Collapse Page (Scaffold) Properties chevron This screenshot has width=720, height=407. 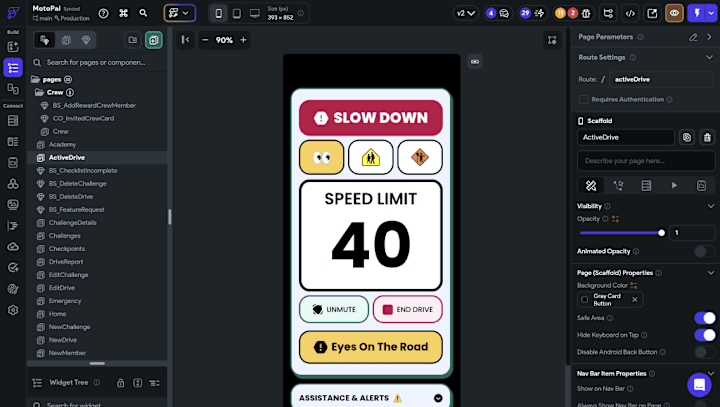710,273
